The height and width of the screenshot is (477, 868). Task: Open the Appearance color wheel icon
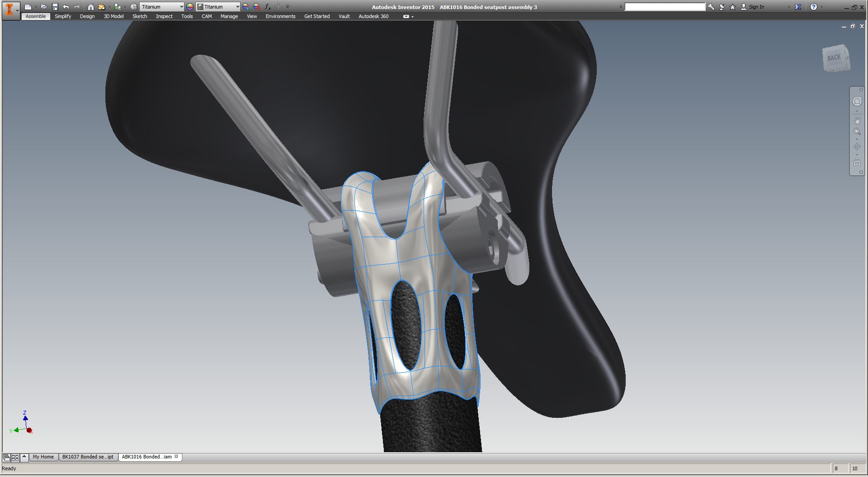pyautogui.click(x=190, y=7)
